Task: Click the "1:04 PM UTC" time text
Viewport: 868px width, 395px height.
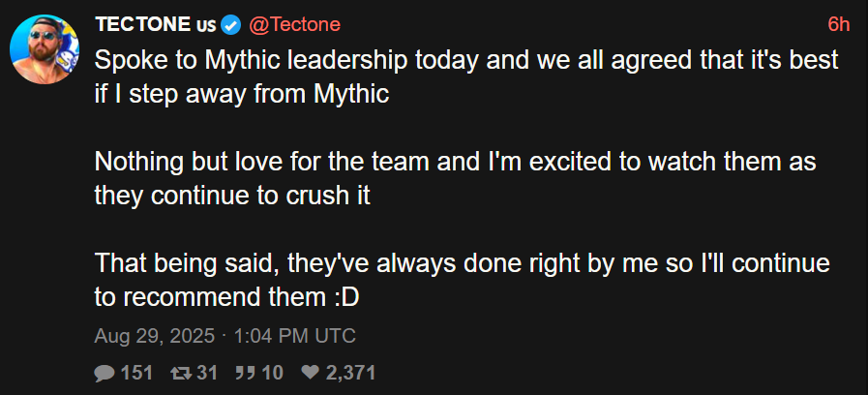Action: pyautogui.click(x=294, y=336)
